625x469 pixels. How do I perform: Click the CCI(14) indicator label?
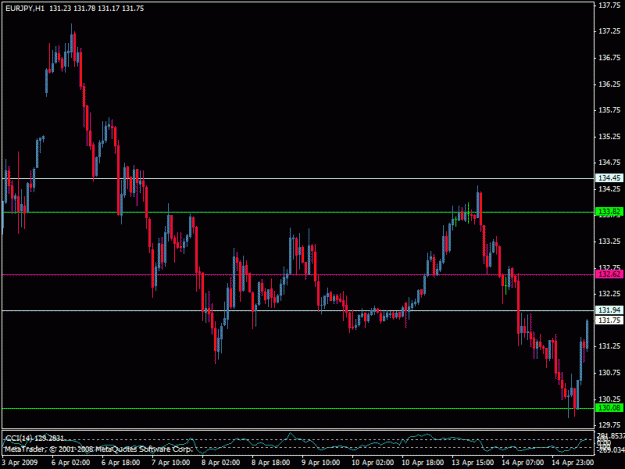[34, 438]
